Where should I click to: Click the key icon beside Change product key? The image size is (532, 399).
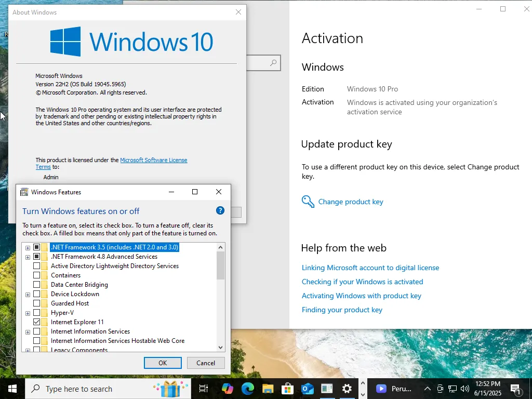click(308, 202)
